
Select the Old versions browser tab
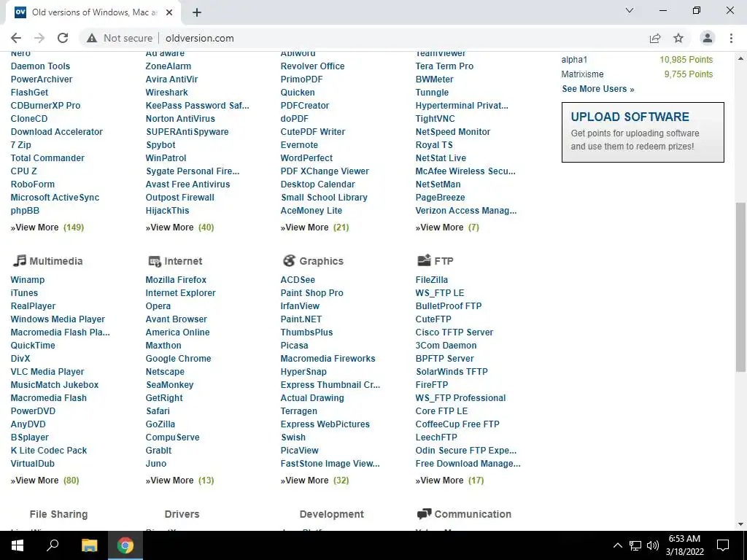tap(93, 12)
